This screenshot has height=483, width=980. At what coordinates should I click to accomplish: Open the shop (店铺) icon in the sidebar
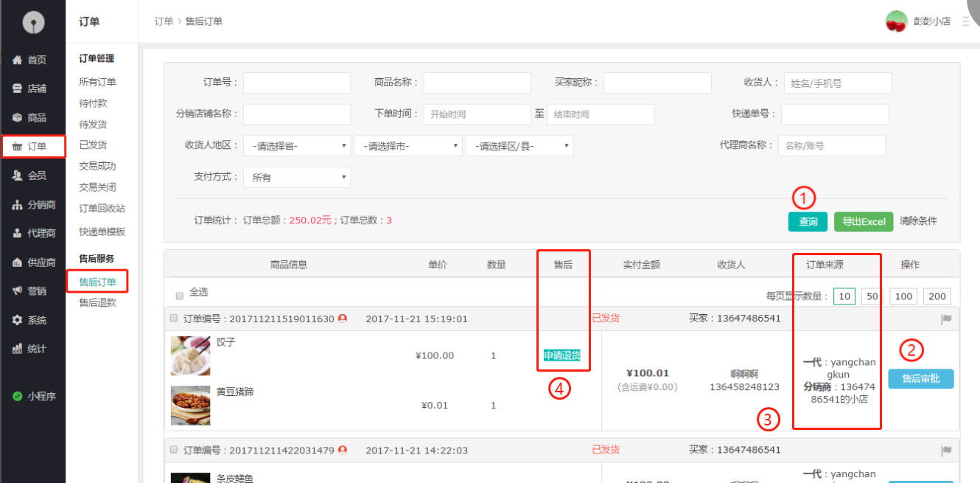pyautogui.click(x=17, y=88)
